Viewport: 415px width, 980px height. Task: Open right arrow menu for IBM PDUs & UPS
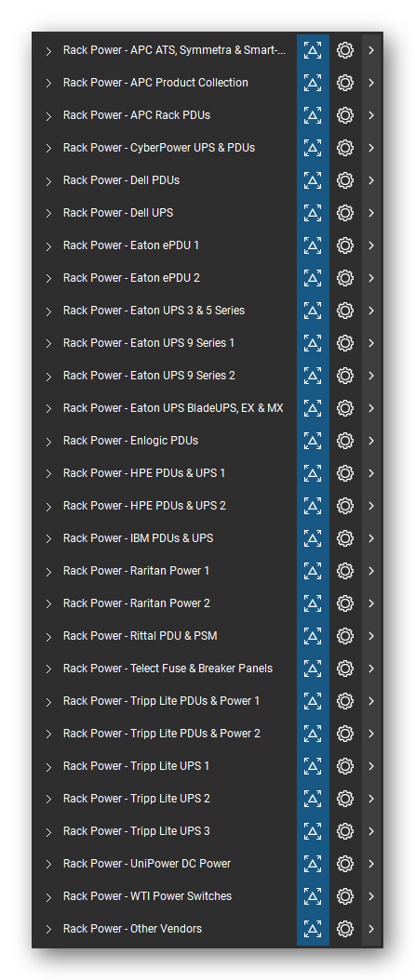coord(371,538)
